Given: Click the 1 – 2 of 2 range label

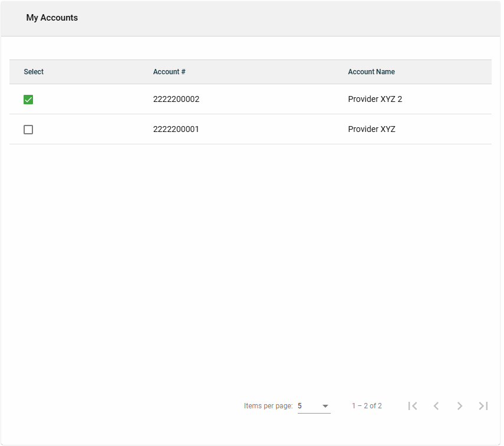Looking at the screenshot, I should (367, 406).
